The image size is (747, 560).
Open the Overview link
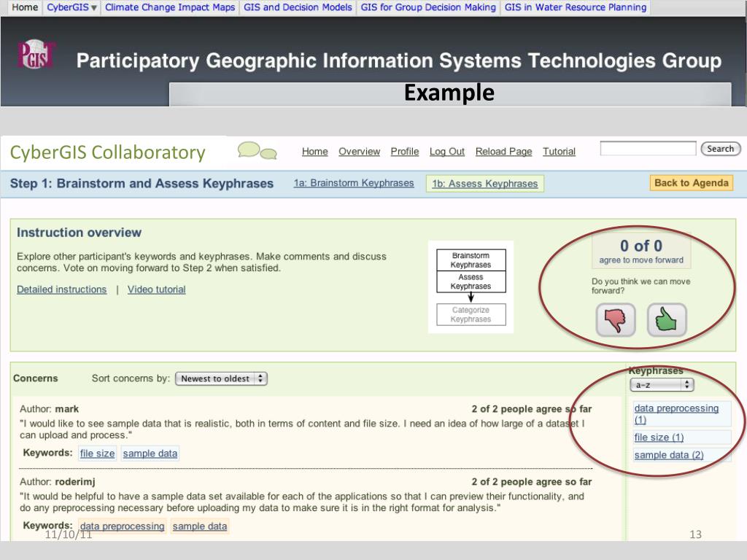click(x=359, y=152)
